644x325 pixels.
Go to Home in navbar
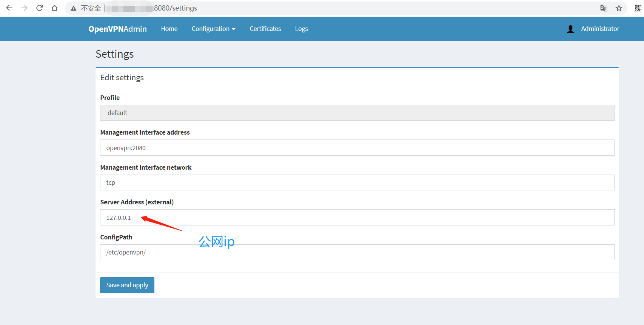[x=169, y=29]
